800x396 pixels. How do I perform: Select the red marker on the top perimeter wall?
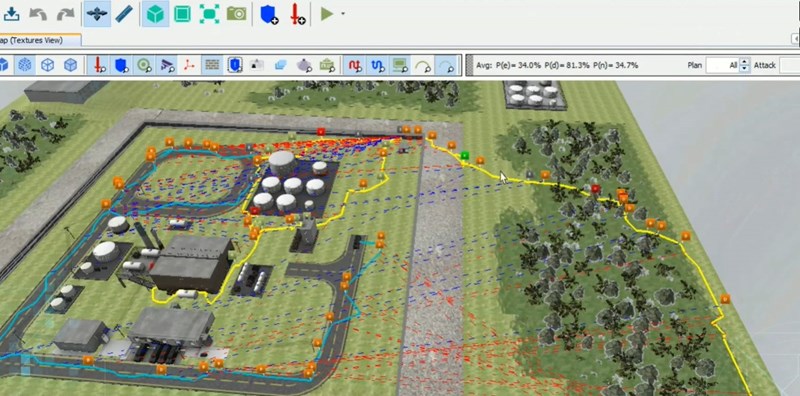(320, 132)
